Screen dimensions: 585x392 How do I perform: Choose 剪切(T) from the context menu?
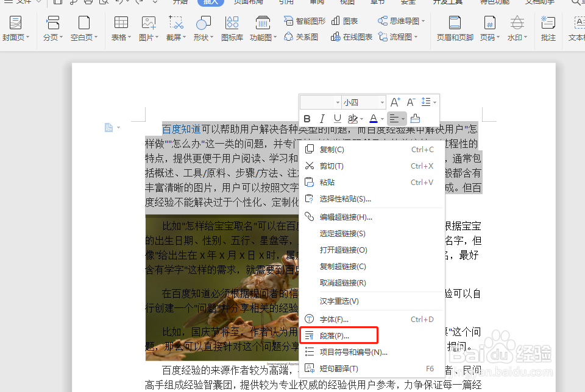click(372, 166)
